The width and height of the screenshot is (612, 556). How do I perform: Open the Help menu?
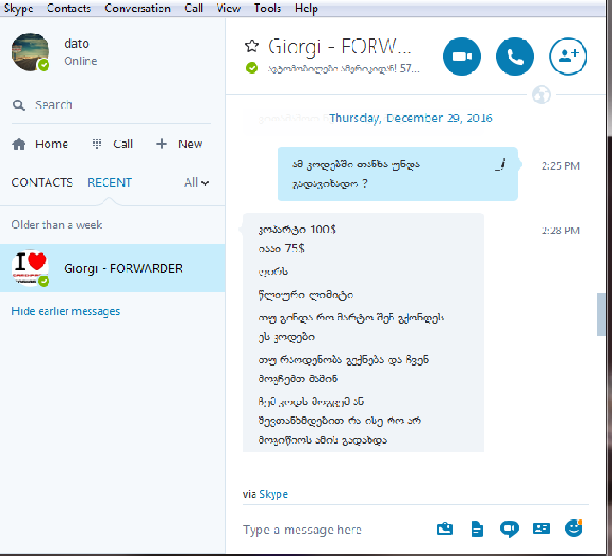click(306, 8)
